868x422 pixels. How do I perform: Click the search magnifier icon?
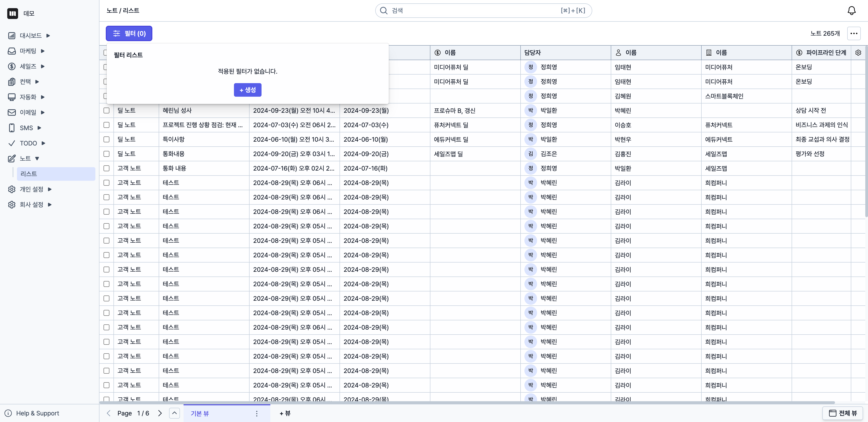tap(383, 11)
